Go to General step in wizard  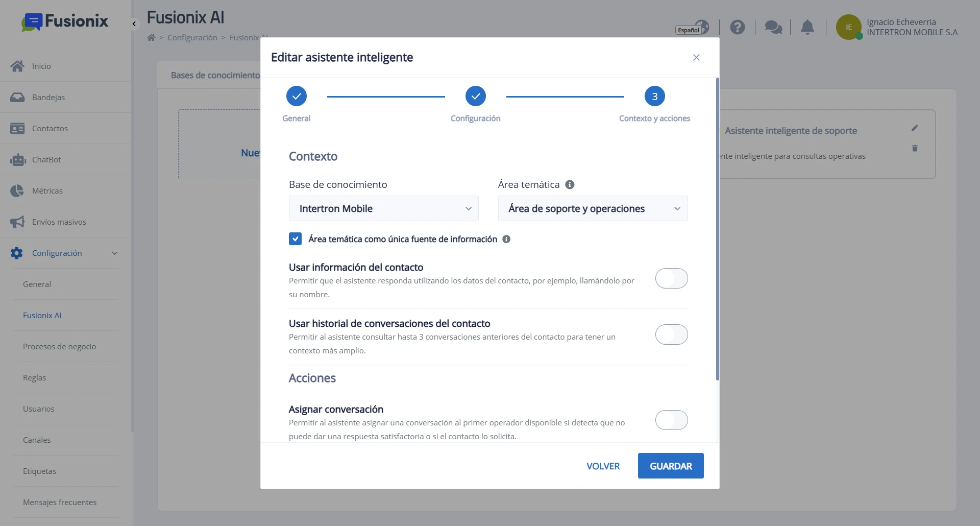pyautogui.click(x=297, y=96)
